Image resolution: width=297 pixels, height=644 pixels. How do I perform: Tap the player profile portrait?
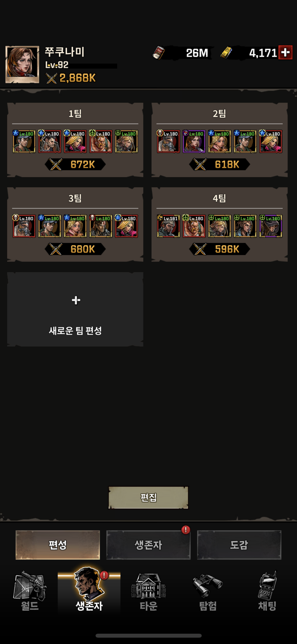tap(22, 65)
